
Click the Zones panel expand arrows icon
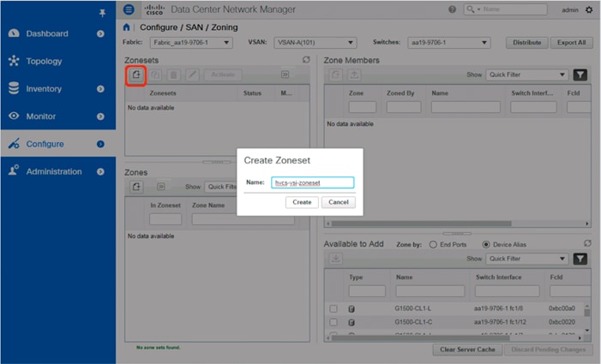point(160,187)
